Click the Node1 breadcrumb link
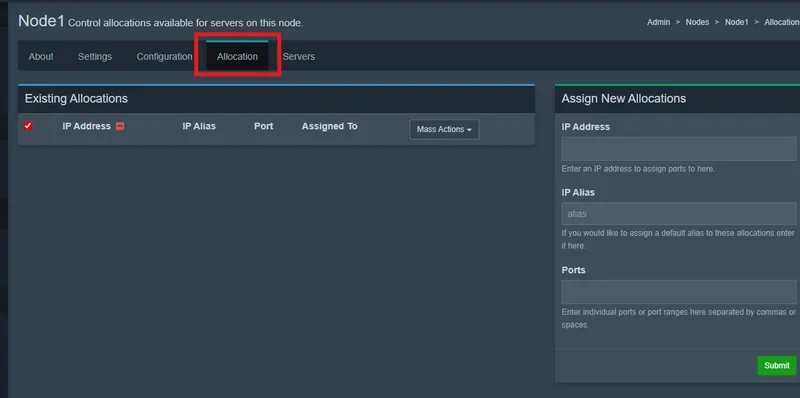This screenshot has width=800, height=398. coord(737,22)
